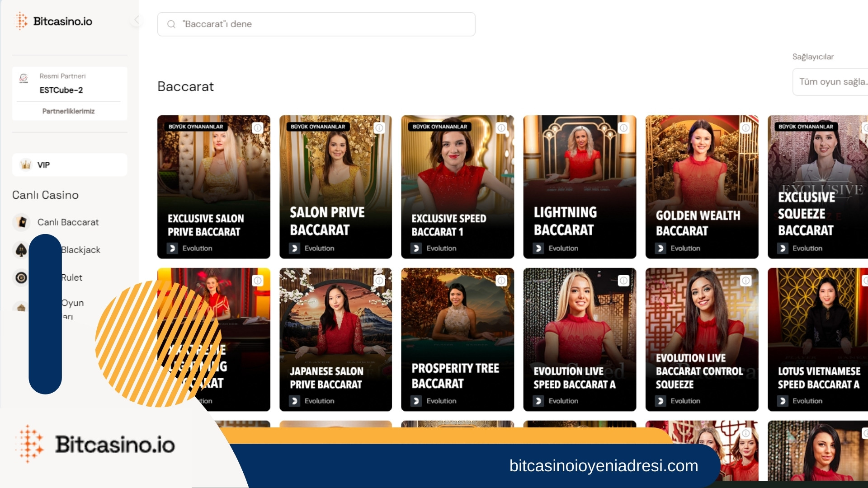Open info icon on Salon Prive Baccarat card
The image size is (868, 488).
tap(379, 128)
